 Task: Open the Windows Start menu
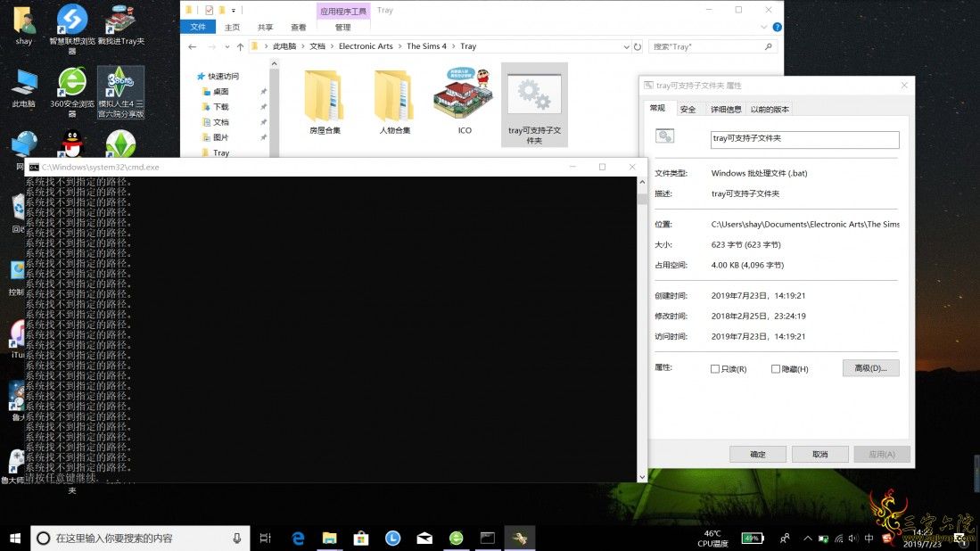15,538
